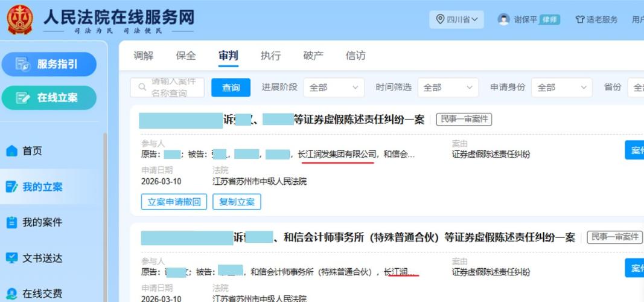Open the 申请身份 dropdown
This screenshot has width=644, height=302.
[x=561, y=88]
